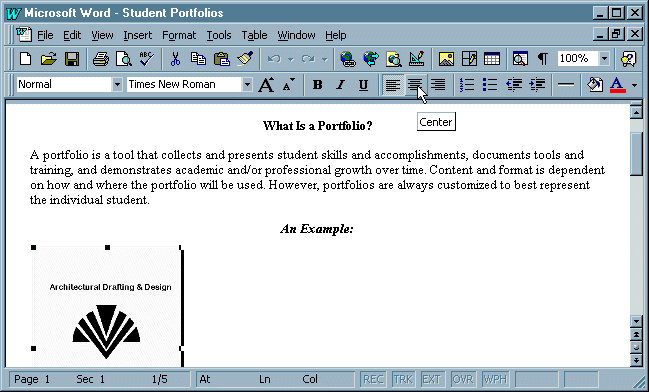Open the Edit menu
Image resolution: width=649 pixels, height=392 pixels.
(x=72, y=36)
